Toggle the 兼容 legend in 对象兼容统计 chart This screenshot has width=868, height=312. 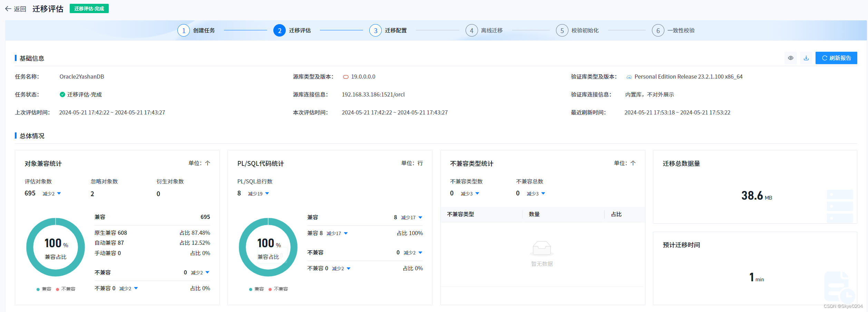tap(44, 289)
